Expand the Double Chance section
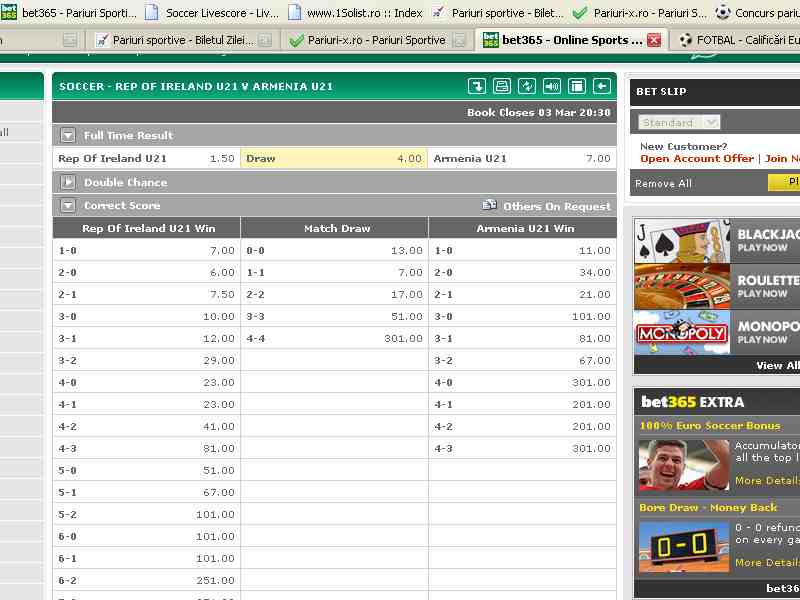The height and width of the screenshot is (600, 800). click(68, 182)
